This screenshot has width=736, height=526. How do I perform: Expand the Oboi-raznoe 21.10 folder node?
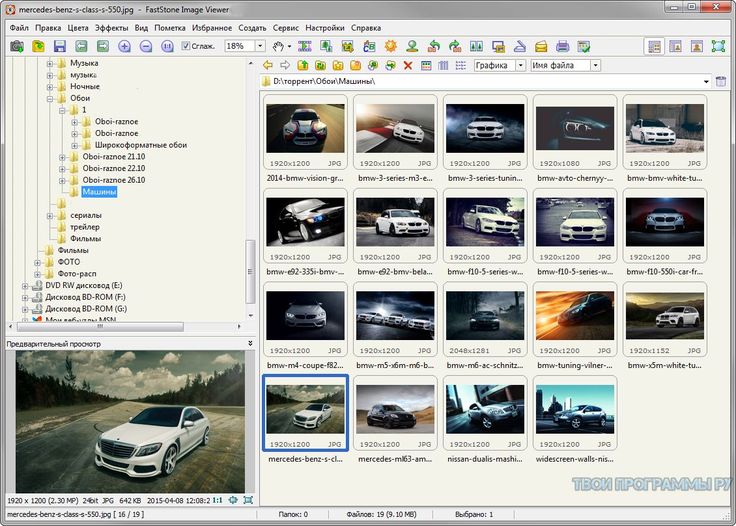pyautogui.click(x=62, y=157)
